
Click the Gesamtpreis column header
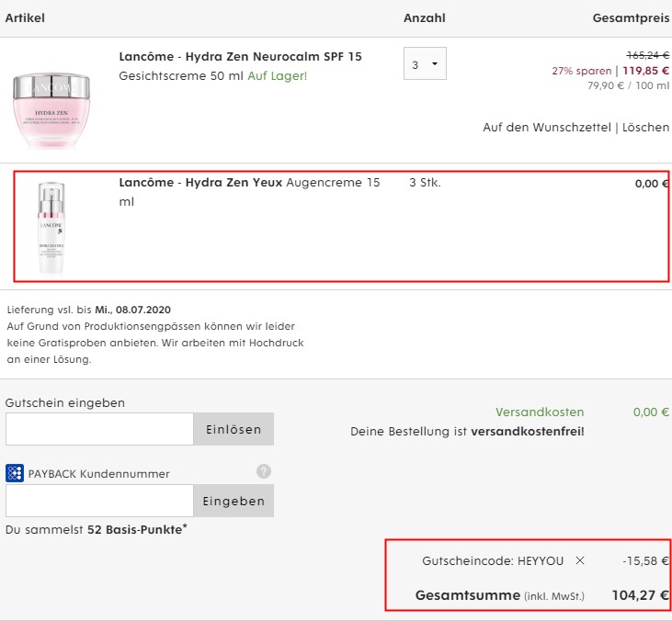pos(631,18)
